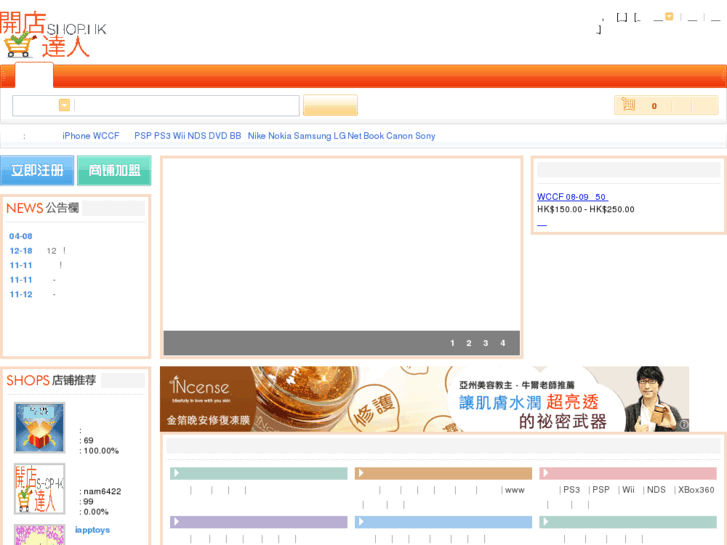
Task: Expand the pink category bar above PS3
Action: point(628,473)
